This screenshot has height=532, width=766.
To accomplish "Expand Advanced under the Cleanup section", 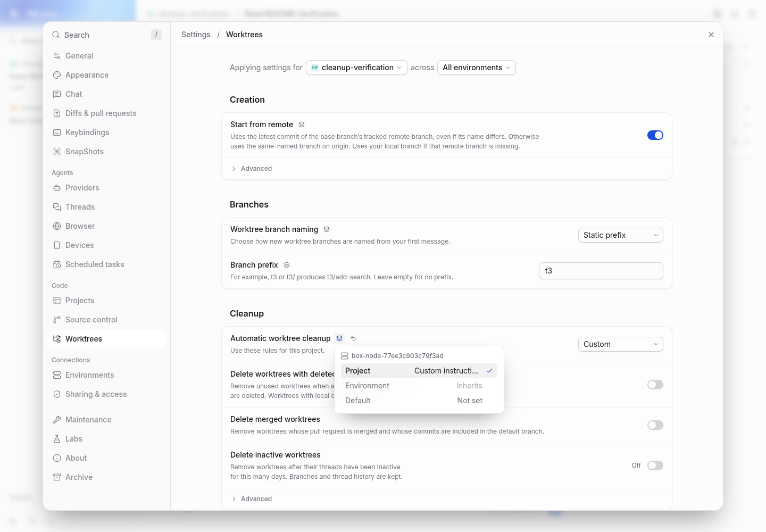I will click(x=252, y=499).
